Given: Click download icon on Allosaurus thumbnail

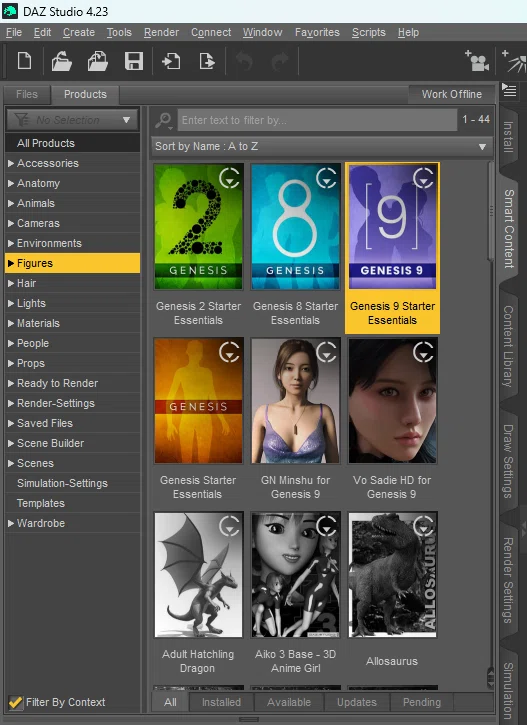Looking at the screenshot, I should click(423, 526).
